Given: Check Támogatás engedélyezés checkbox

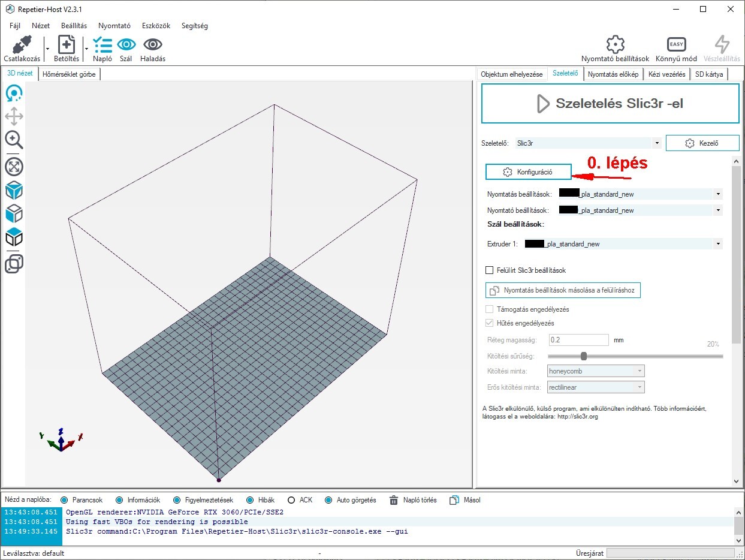Looking at the screenshot, I should pos(489,309).
